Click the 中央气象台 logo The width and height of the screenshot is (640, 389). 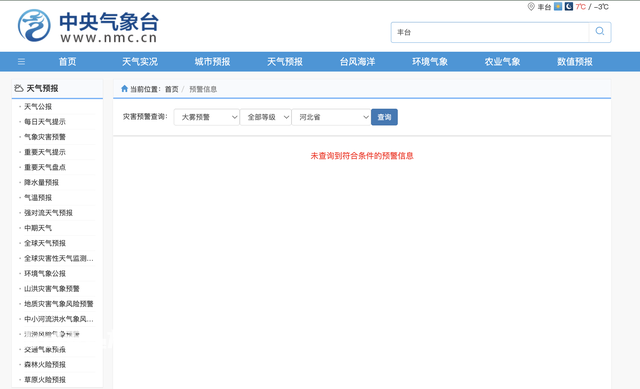pos(88,26)
